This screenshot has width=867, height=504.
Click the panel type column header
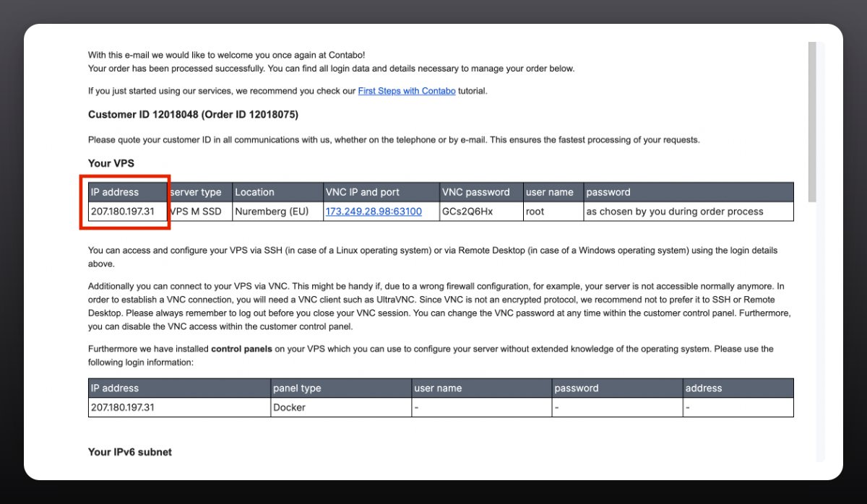[x=297, y=388]
